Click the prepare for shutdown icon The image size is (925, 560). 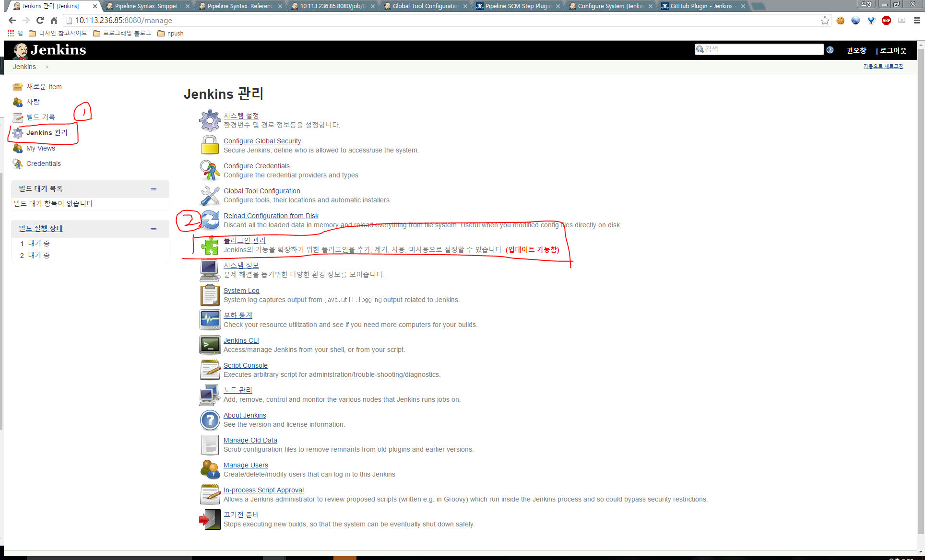click(x=210, y=519)
